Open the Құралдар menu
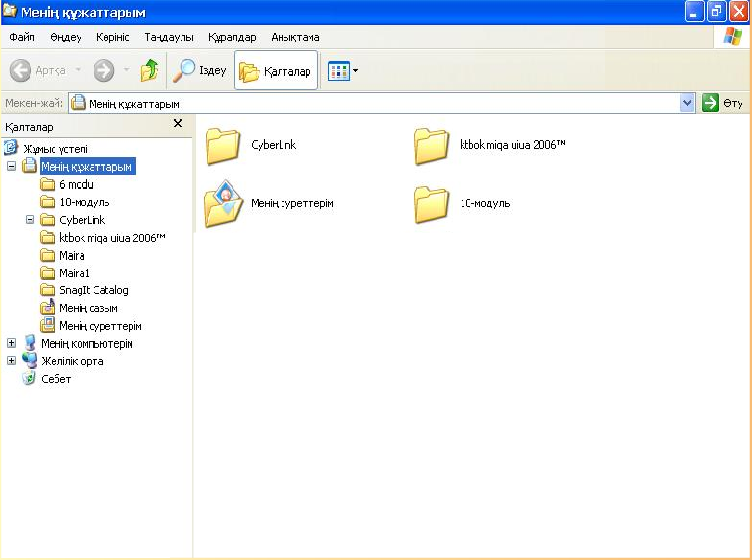 232,37
